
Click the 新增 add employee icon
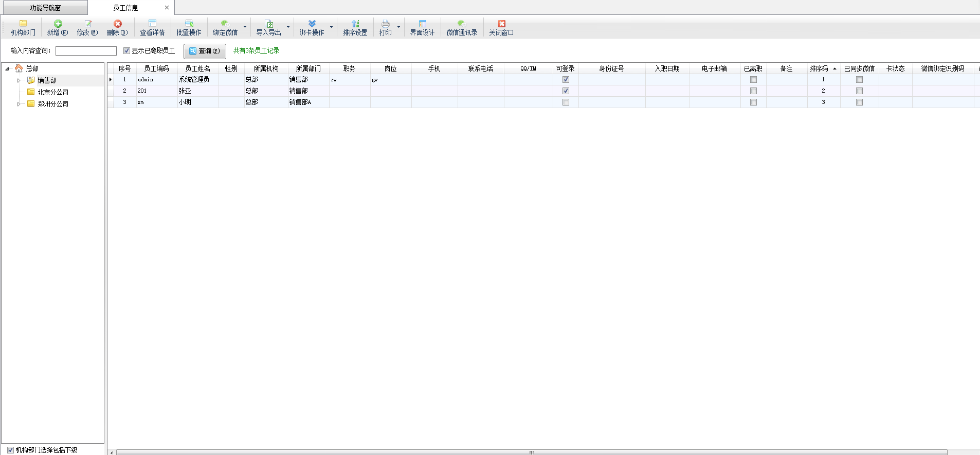click(x=58, y=24)
